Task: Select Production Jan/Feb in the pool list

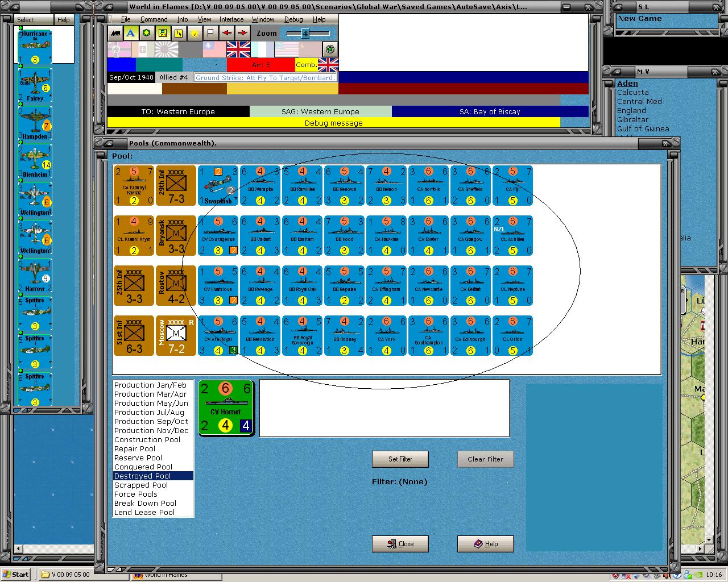Action: [x=153, y=385]
